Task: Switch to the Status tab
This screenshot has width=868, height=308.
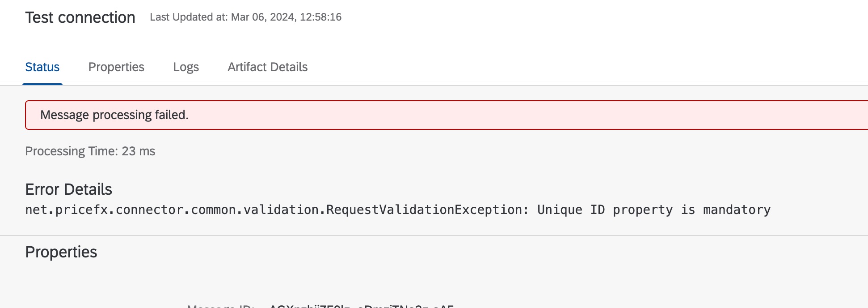Action: [x=42, y=67]
